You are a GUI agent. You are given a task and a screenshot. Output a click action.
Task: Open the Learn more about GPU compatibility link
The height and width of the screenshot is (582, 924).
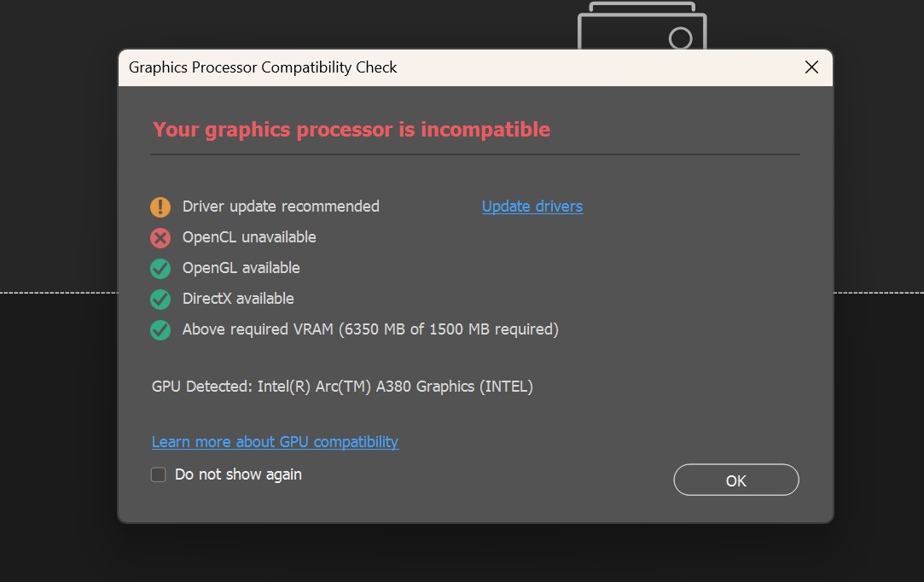(276, 442)
